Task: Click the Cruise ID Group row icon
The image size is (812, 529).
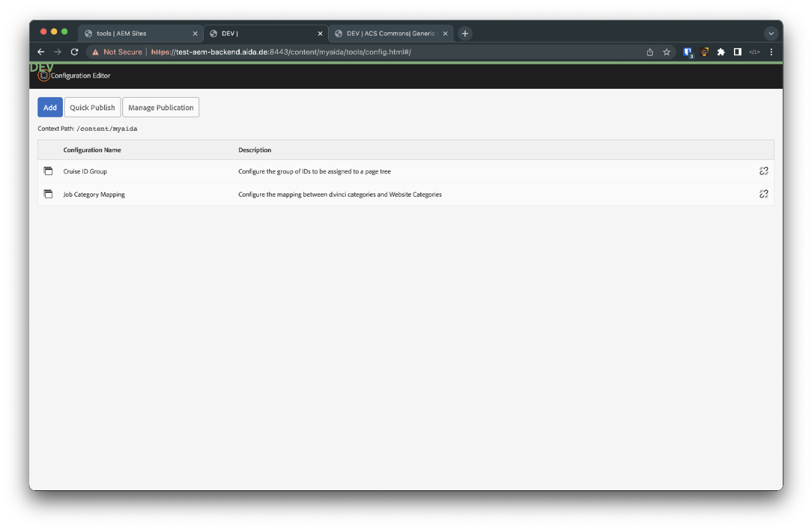Action: [x=48, y=171]
